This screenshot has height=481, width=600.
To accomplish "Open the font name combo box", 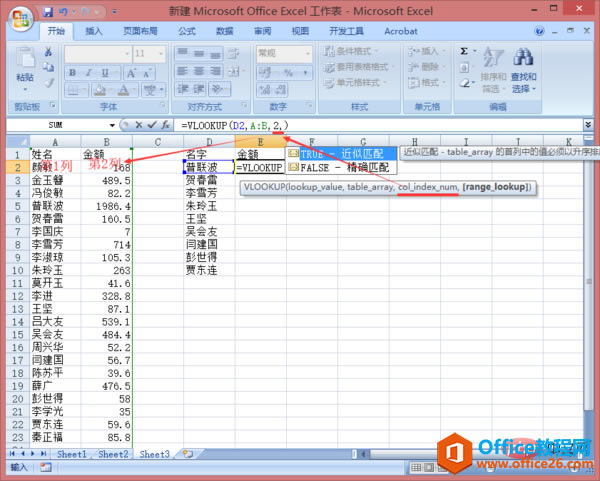I will tap(98, 54).
